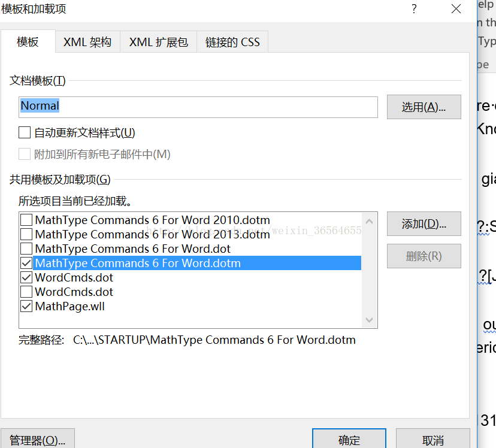Close the 模板和加载项 dialog
Viewport: 496px width, 448px height.
[x=456, y=9]
